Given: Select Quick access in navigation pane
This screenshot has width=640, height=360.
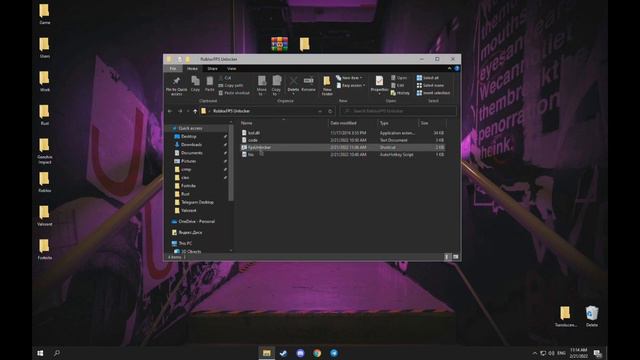Looking at the screenshot, I should [190, 128].
